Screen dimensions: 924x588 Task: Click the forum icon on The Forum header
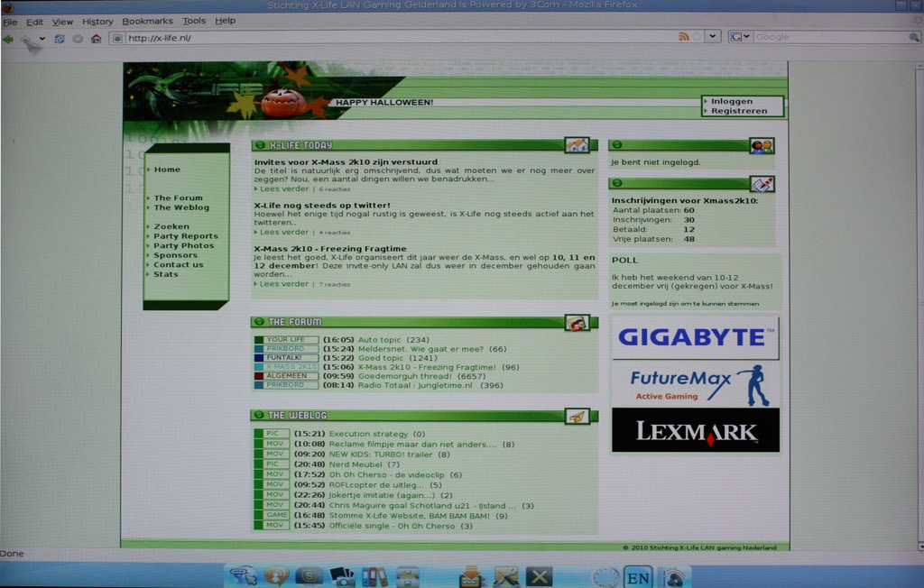[x=577, y=322]
